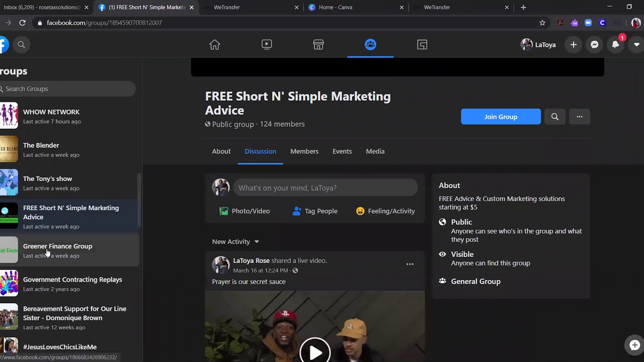This screenshot has width=644, height=362.
Task: Open Greener Finance Group
Action: point(69,250)
